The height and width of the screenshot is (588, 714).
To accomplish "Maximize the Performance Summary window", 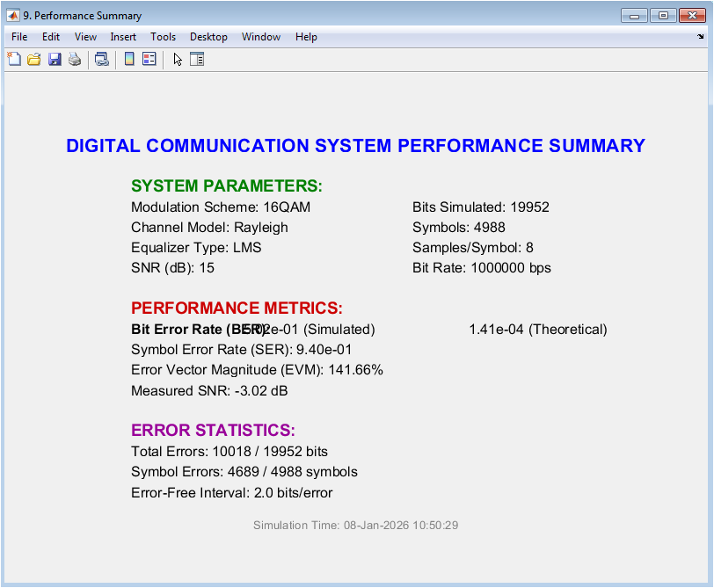I will (x=663, y=15).
